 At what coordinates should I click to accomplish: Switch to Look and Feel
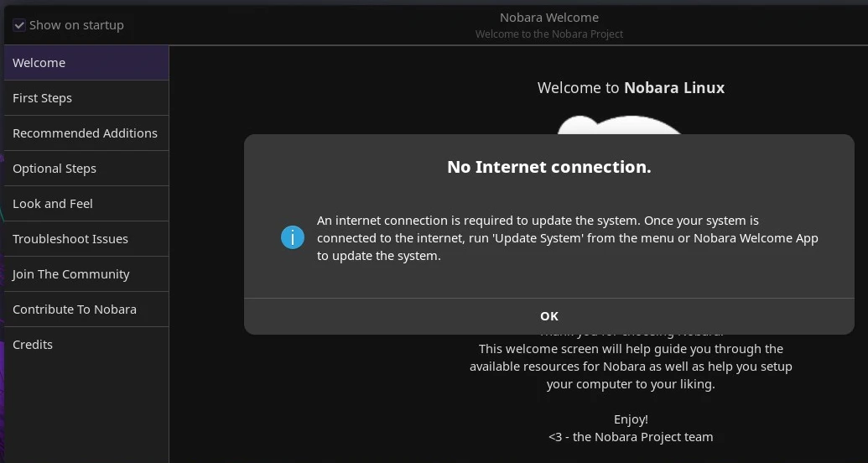86,204
